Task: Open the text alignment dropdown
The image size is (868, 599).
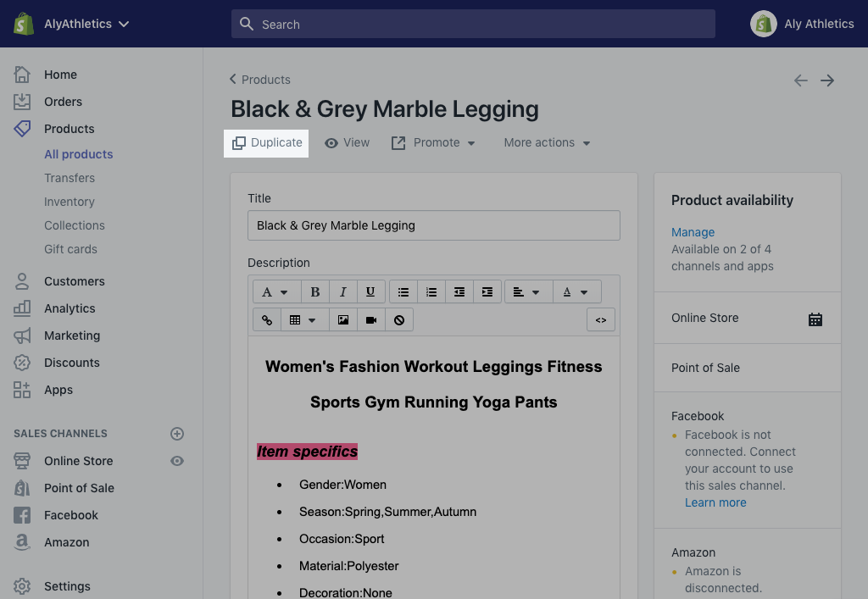Action: click(x=529, y=292)
